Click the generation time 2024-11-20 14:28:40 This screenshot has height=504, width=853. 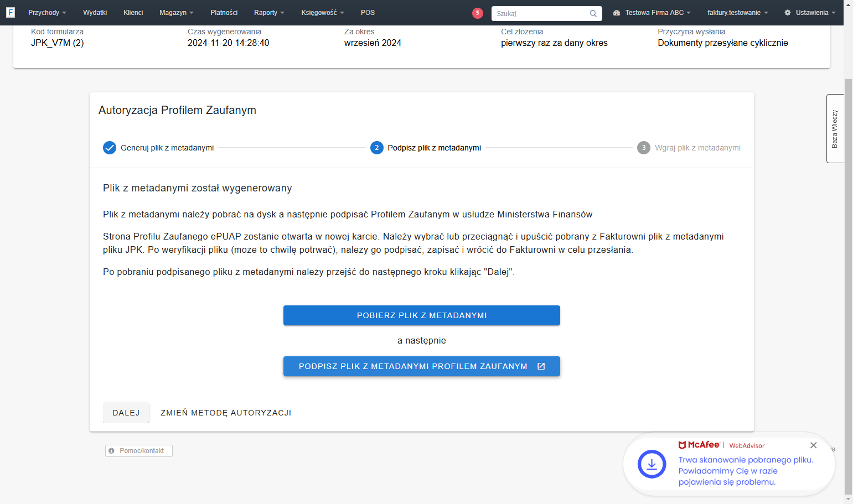pyautogui.click(x=228, y=43)
